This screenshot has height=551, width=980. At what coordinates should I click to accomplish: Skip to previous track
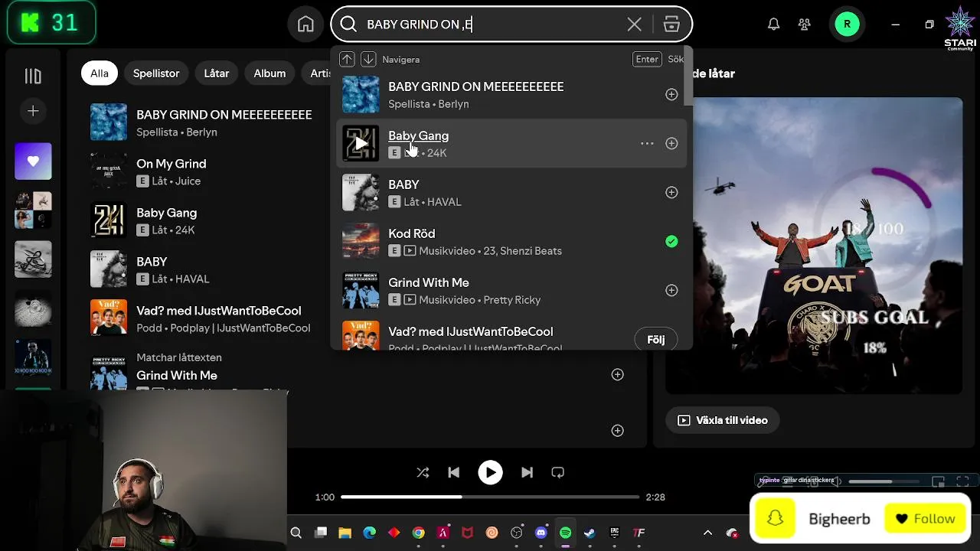(x=453, y=473)
